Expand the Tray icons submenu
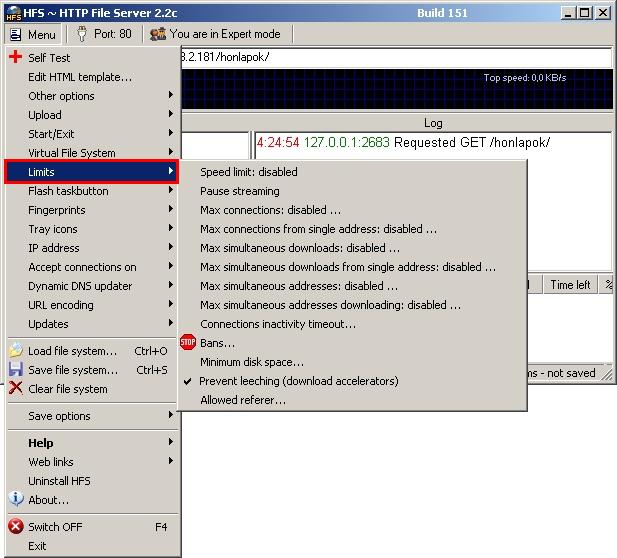Viewport: 617px width, 558px height. (92, 229)
